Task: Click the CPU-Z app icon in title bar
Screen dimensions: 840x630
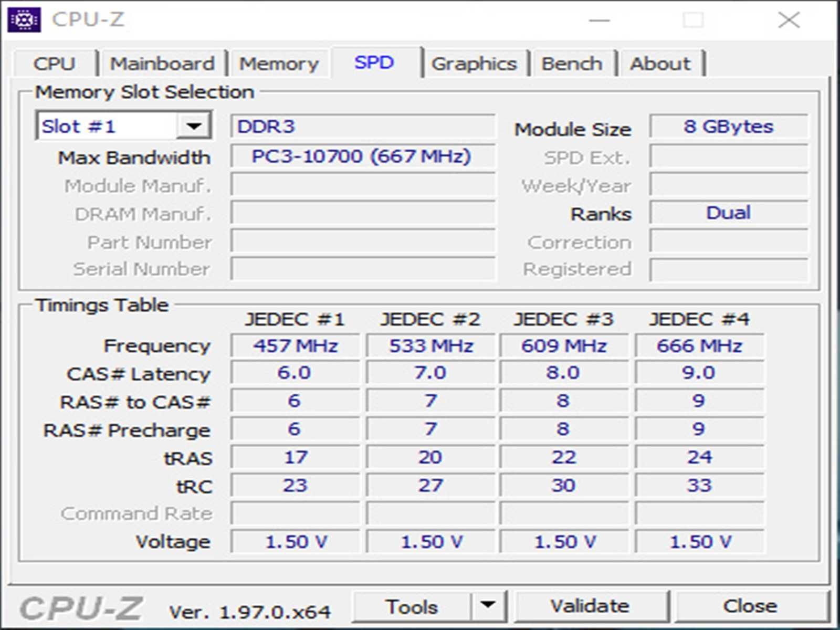Action: 24,19
